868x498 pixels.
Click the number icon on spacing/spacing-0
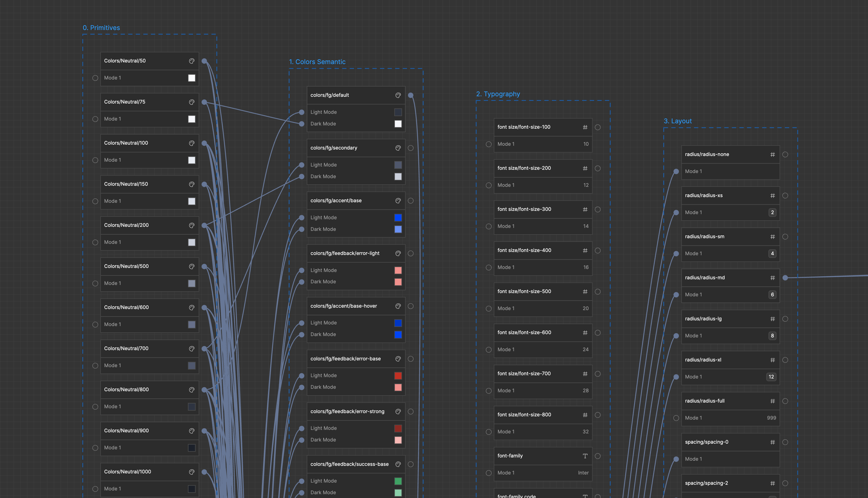point(773,442)
